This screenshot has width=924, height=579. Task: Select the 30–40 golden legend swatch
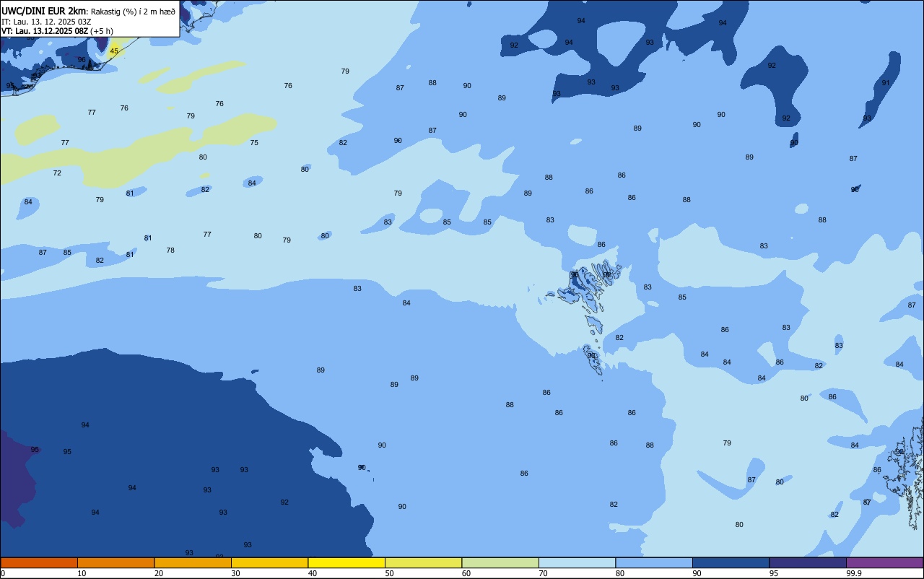point(269,562)
